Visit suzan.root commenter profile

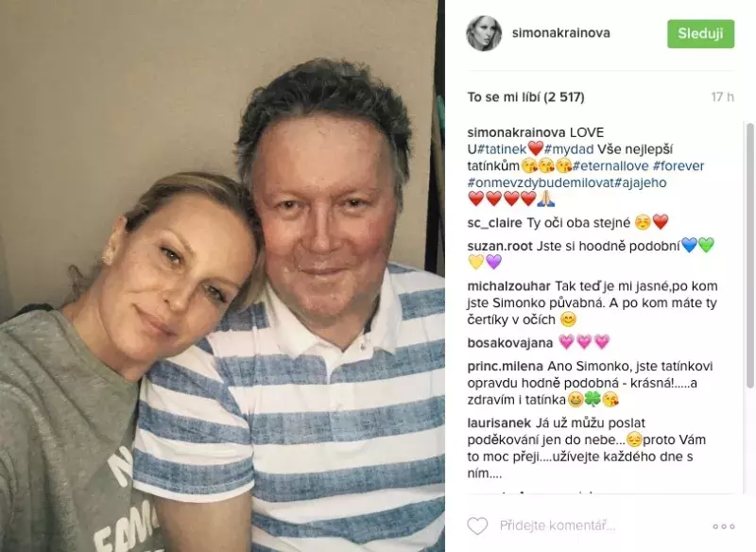click(x=500, y=246)
